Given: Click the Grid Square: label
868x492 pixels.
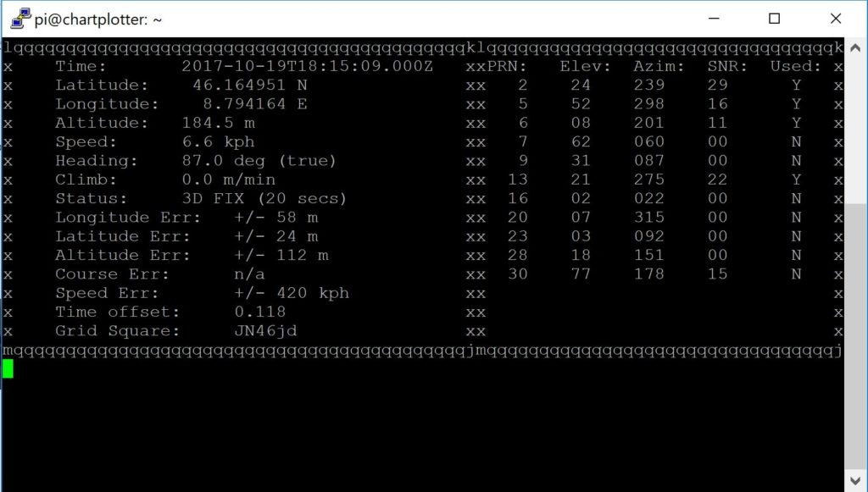Looking at the screenshot, I should [117, 331].
